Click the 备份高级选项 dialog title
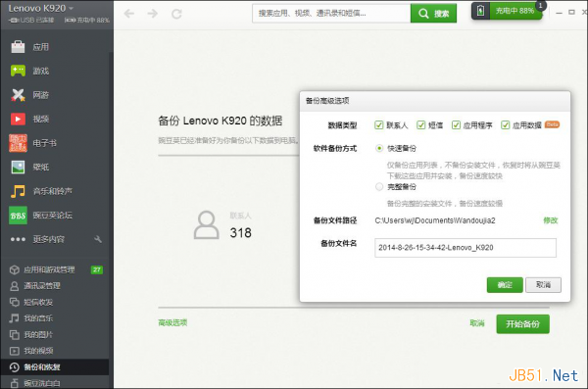The height and width of the screenshot is (389, 588). pos(327,101)
